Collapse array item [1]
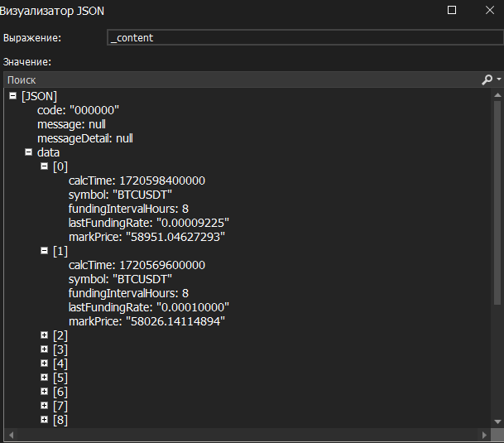The width and height of the screenshot is (504, 443). click(45, 251)
